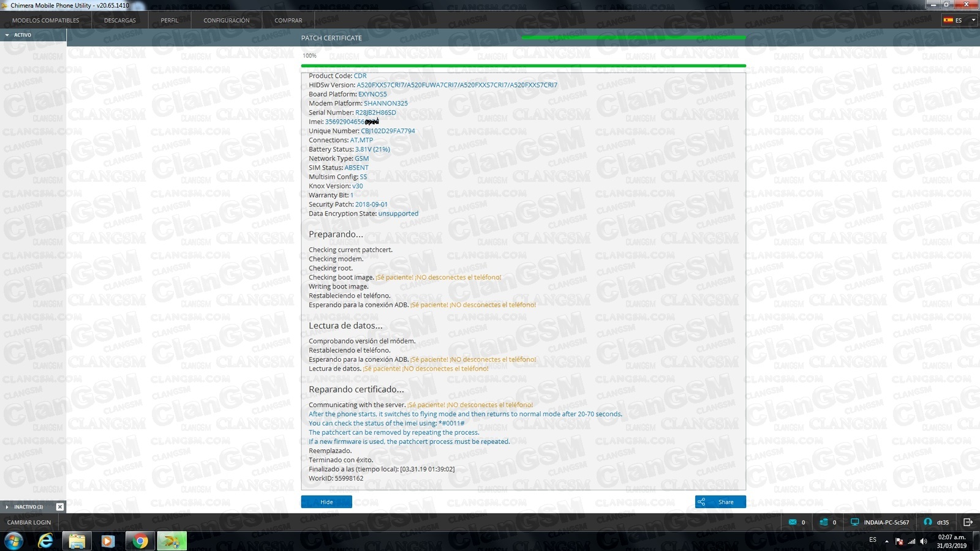Open the Windows Start button
980x551 pixels.
[x=13, y=541]
